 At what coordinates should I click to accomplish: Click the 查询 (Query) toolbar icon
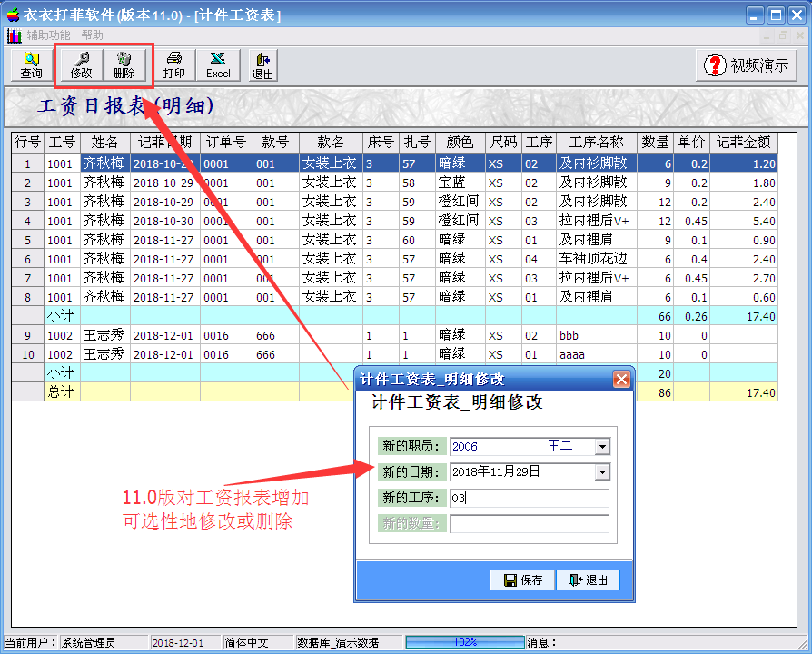pyautogui.click(x=31, y=64)
